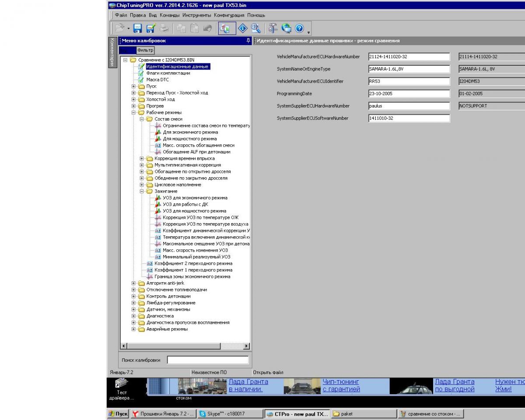The height and width of the screenshot is (420, 525).
Task: Expand the Лямбда-регулирование folder
Action: click(134, 303)
